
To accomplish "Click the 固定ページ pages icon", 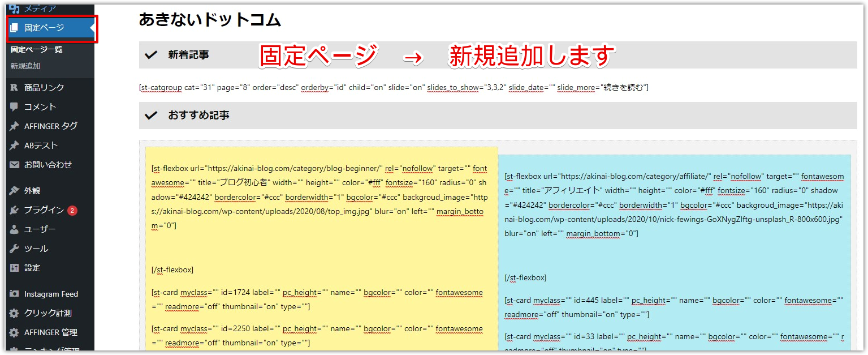I will (x=14, y=28).
